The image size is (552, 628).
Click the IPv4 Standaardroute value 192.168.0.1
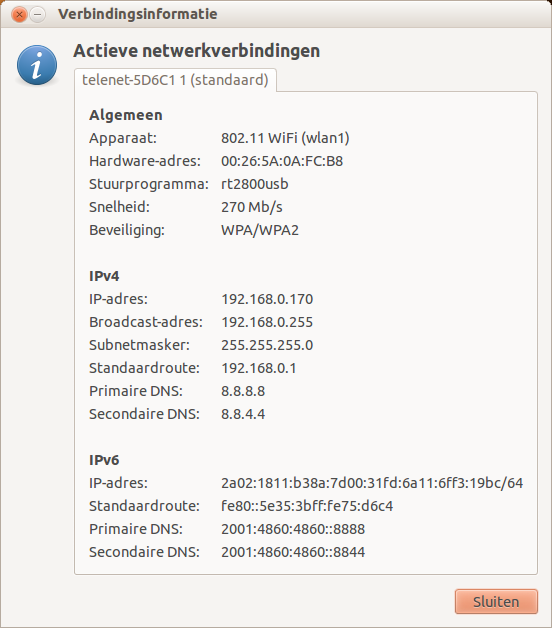[259, 368]
